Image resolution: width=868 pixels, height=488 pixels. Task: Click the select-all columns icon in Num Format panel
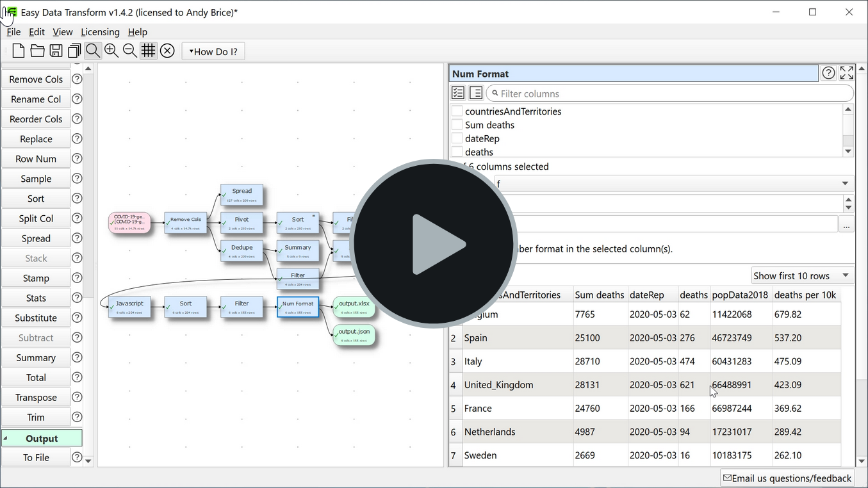[x=457, y=92]
